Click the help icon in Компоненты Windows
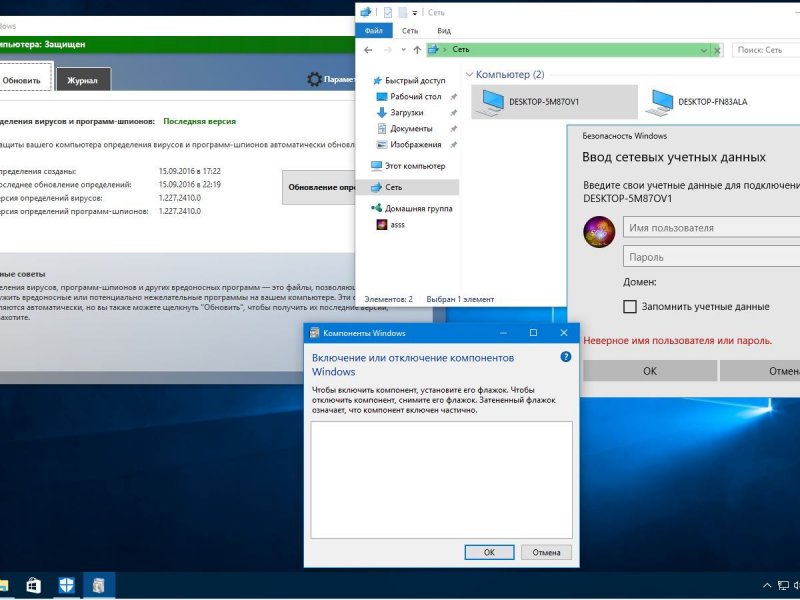Viewport: 800px width, 600px height. click(x=565, y=357)
